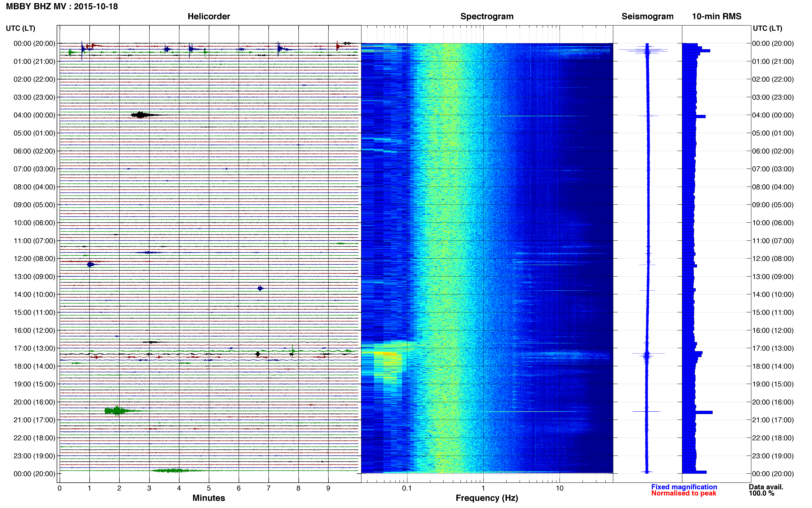This screenshot has width=812, height=508.
Task: Click the 'Fixed magnification' legend text
Action: 684,487
